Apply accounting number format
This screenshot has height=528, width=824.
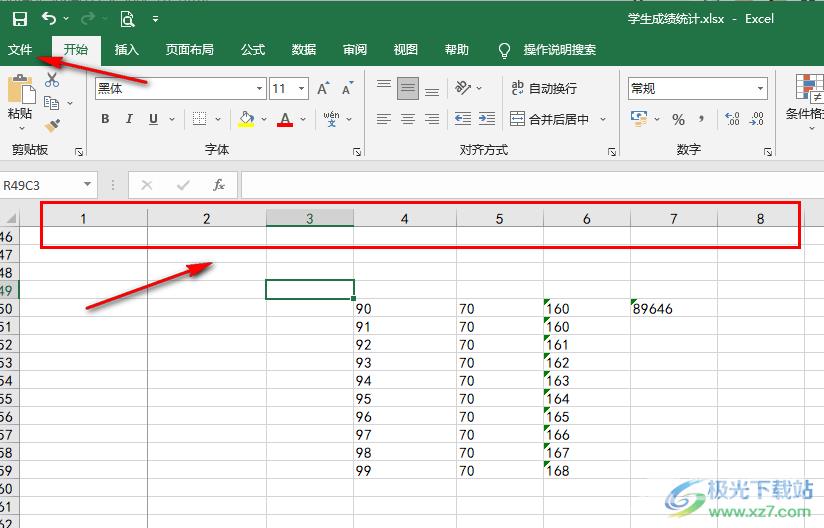639,119
